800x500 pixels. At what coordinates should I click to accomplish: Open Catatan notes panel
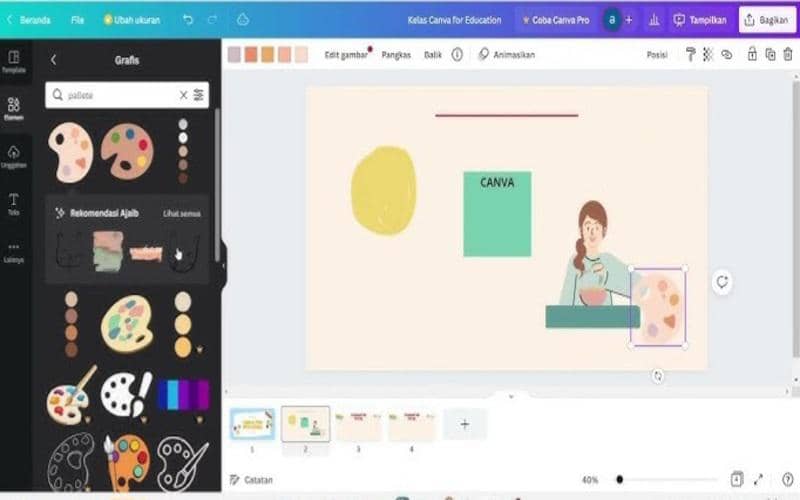click(251, 480)
